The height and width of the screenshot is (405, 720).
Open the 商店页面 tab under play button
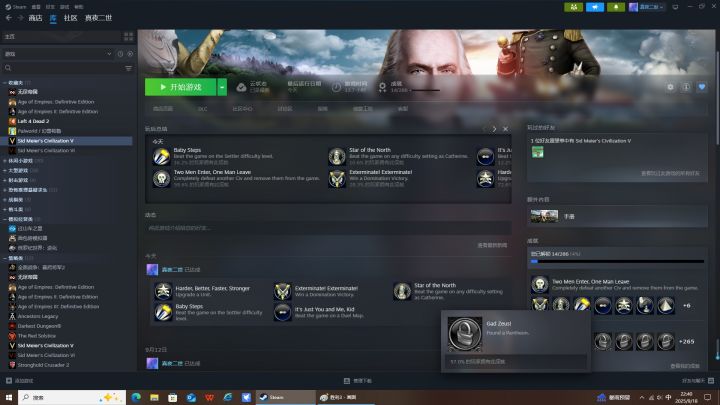tap(163, 109)
